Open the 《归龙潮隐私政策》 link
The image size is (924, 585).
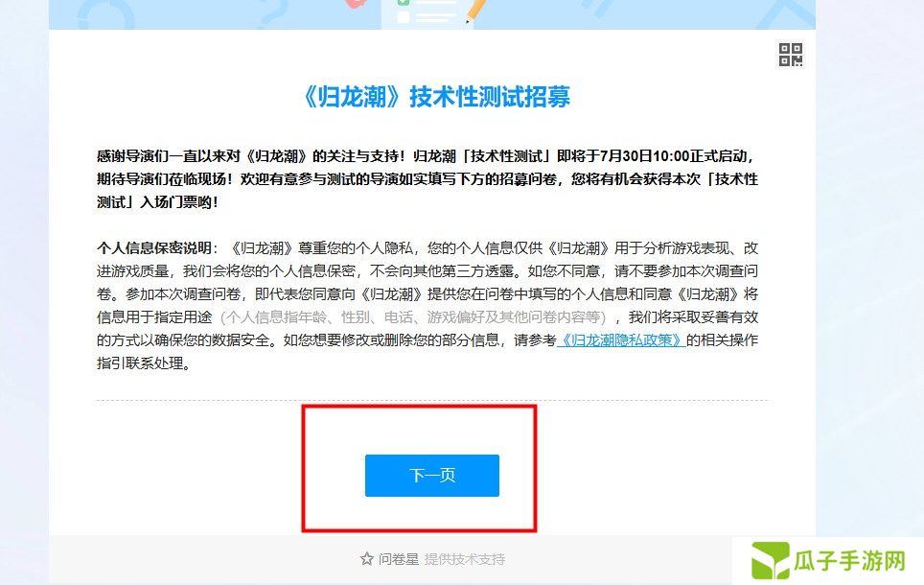pyautogui.click(x=621, y=340)
